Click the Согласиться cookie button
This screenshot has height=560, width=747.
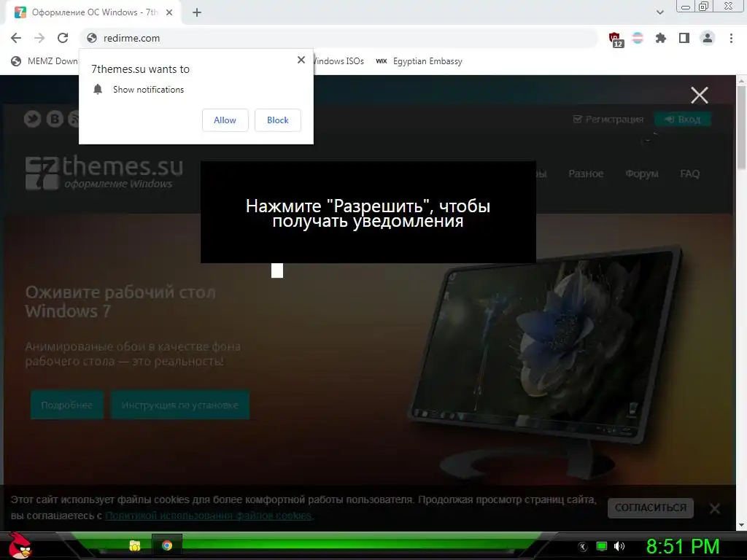point(650,507)
